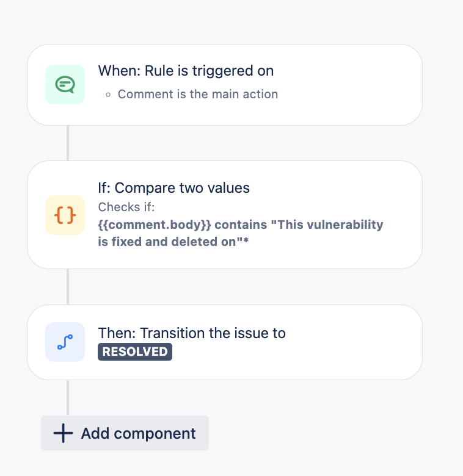Click connector line between trigger and condition
The height and width of the screenshot is (476, 463).
(68, 143)
